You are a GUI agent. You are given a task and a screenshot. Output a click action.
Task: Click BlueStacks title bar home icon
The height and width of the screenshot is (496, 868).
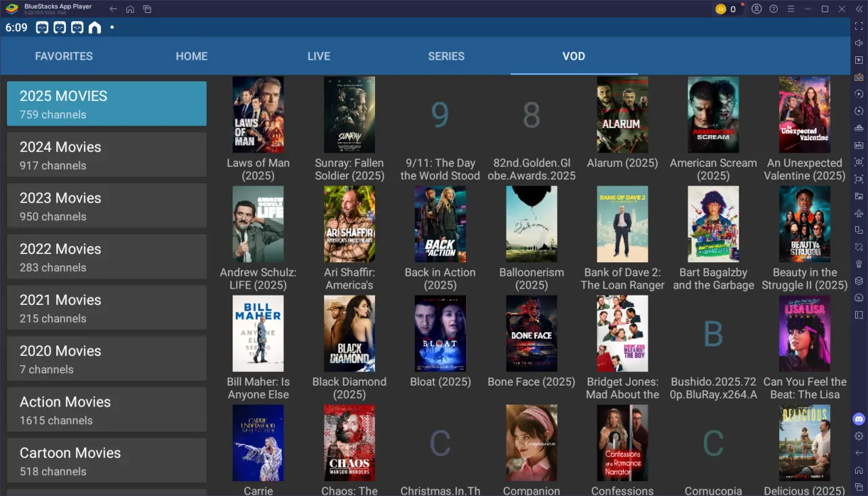coord(130,9)
